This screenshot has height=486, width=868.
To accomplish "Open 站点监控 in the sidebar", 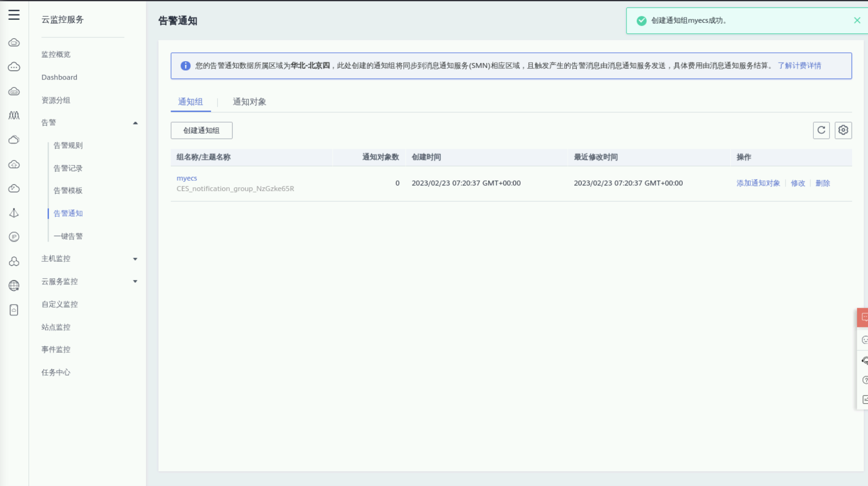I will pos(56,327).
